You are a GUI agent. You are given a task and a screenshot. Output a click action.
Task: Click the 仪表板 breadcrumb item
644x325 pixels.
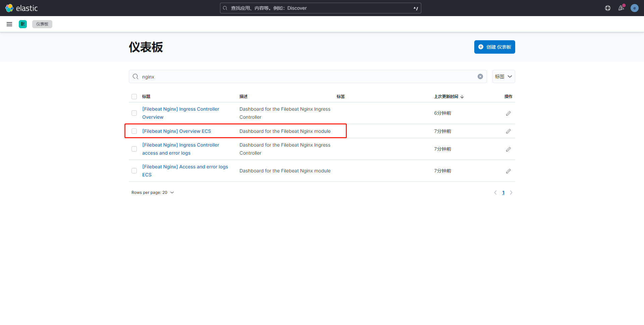[42, 24]
